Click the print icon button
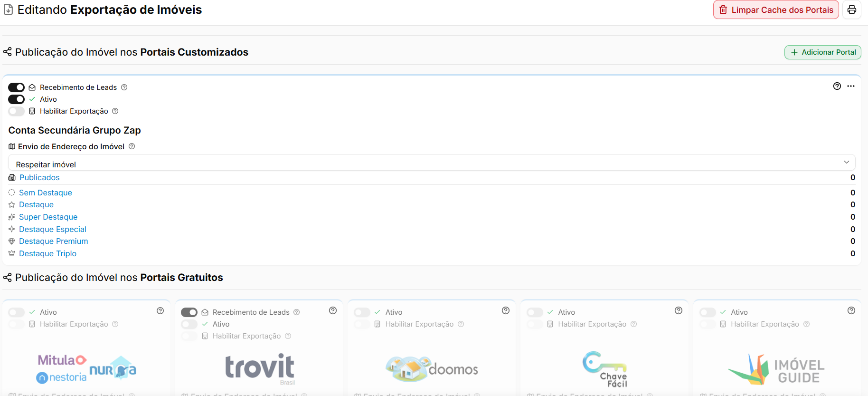Screen dimensions: 868x396 pyautogui.click(x=852, y=10)
